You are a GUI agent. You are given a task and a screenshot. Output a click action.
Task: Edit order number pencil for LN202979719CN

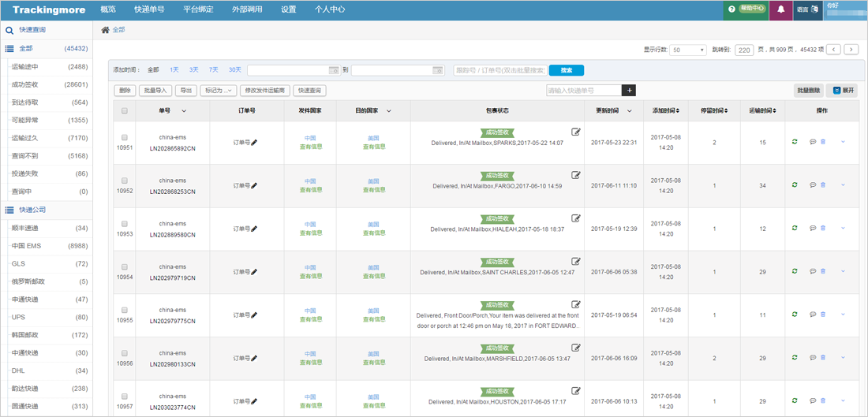(254, 271)
